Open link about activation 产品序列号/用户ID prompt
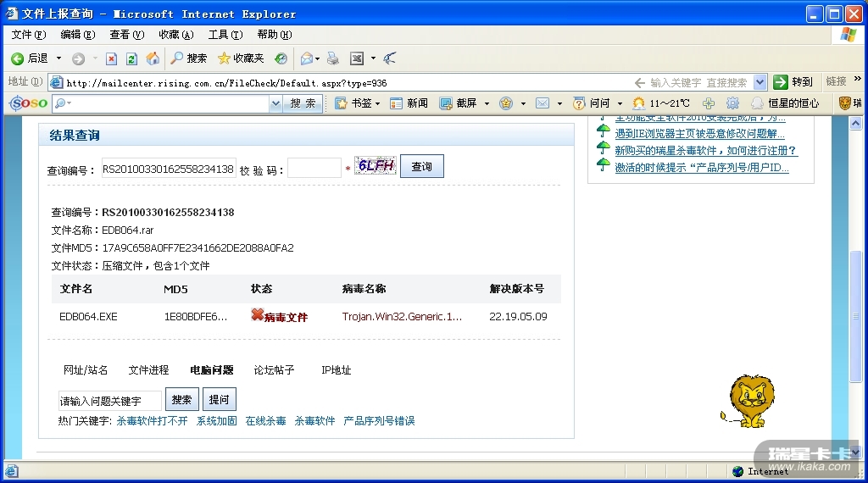Viewport: 868px width, 483px height. click(702, 168)
